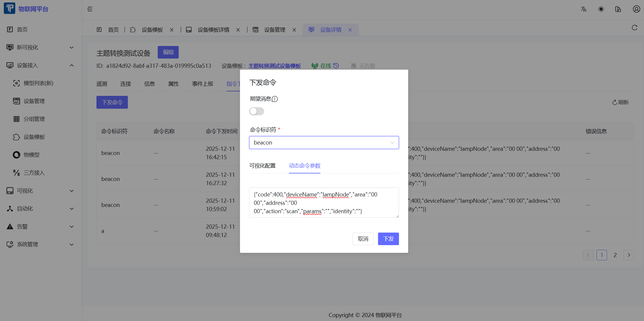Go to page 2 of results
This screenshot has height=321, width=644.
(615, 255)
